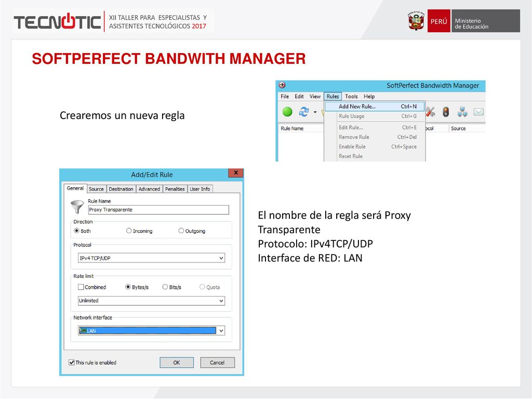Click the Rule Name column header
This screenshot has height=399, width=532.
pos(301,128)
